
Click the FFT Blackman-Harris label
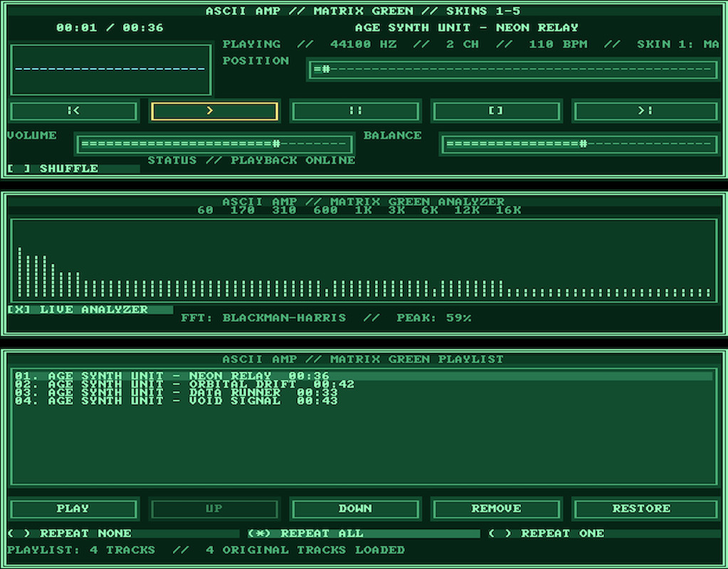(263, 318)
